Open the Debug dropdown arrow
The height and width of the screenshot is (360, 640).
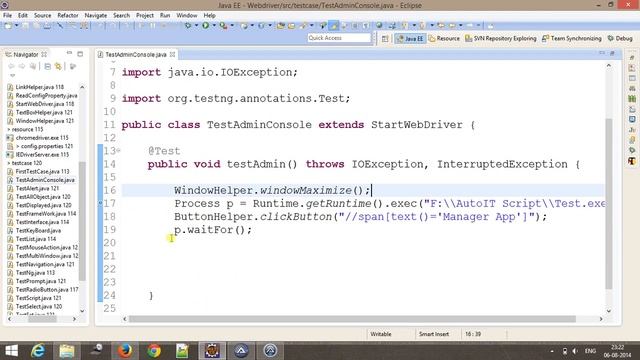[x=196, y=25]
